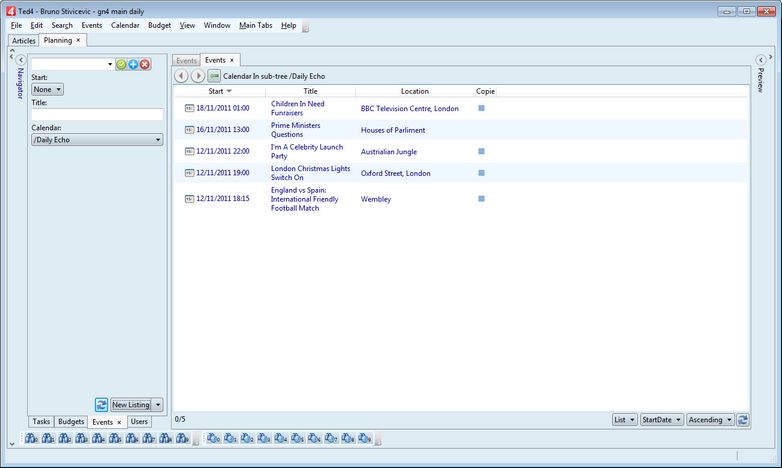The image size is (782, 468).
Task: Click the Copie square for England vs Spain row
Action: (x=481, y=199)
